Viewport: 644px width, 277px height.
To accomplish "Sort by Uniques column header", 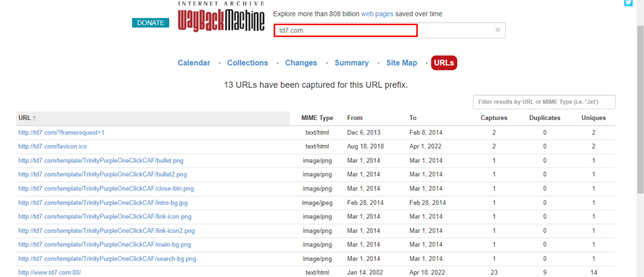I will coord(594,118).
